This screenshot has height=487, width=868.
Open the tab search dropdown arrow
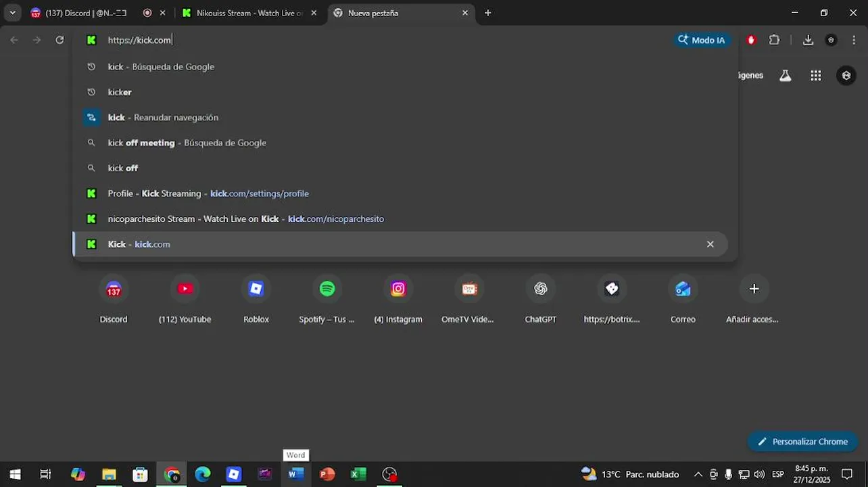12,13
